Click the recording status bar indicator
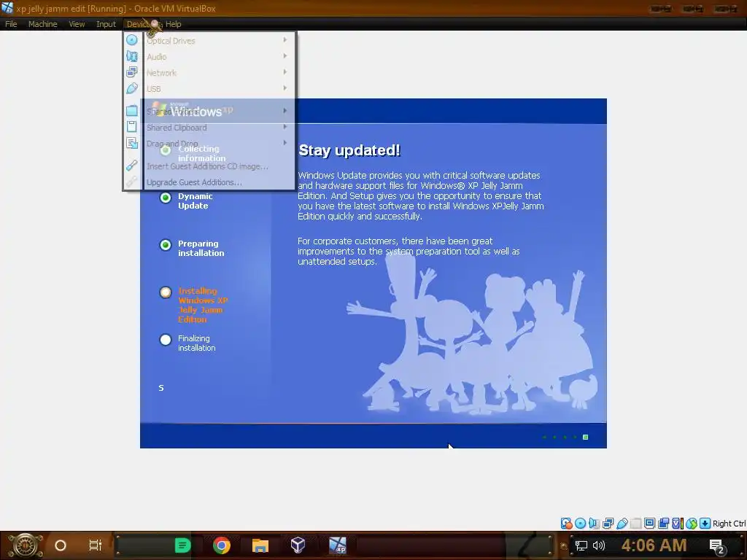 tap(663, 524)
